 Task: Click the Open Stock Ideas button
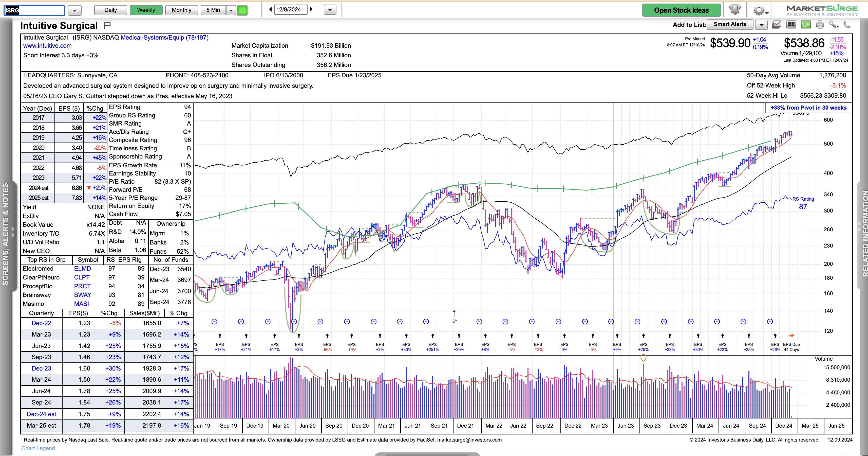pos(681,10)
